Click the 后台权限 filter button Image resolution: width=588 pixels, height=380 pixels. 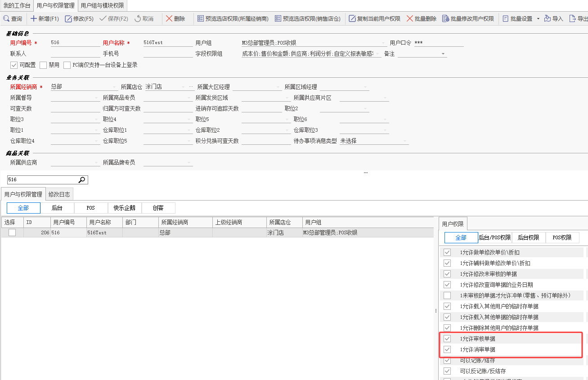tap(528, 237)
